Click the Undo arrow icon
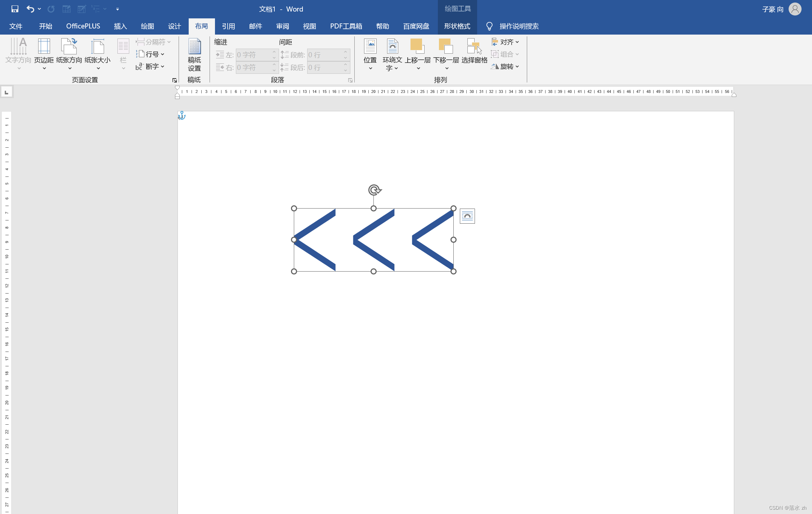Viewport: 812px width, 514px height. [30, 9]
